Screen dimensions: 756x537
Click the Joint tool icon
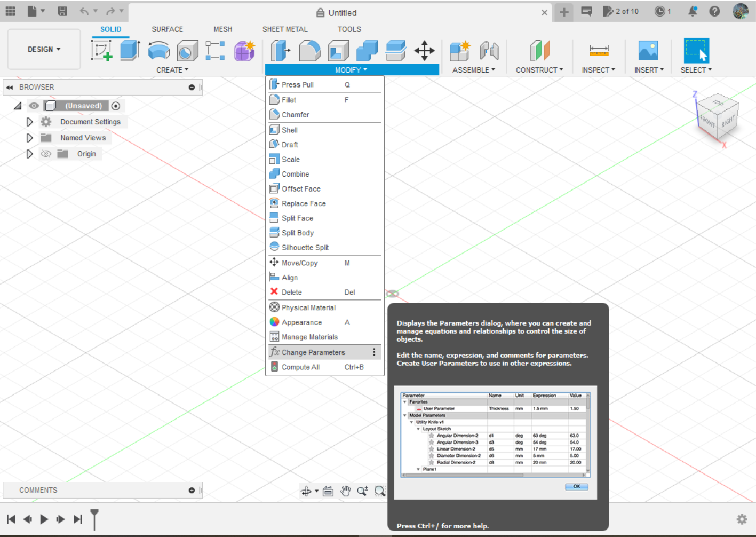click(489, 51)
